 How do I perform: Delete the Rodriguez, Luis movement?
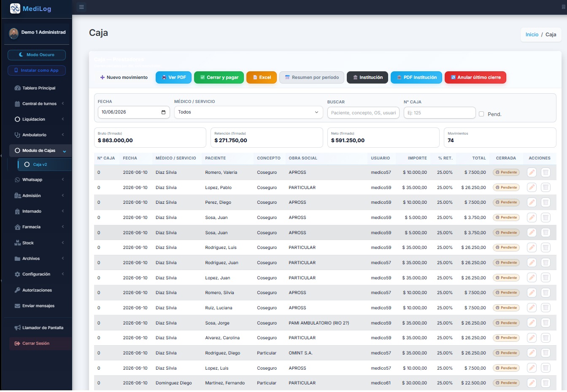click(545, 248)
